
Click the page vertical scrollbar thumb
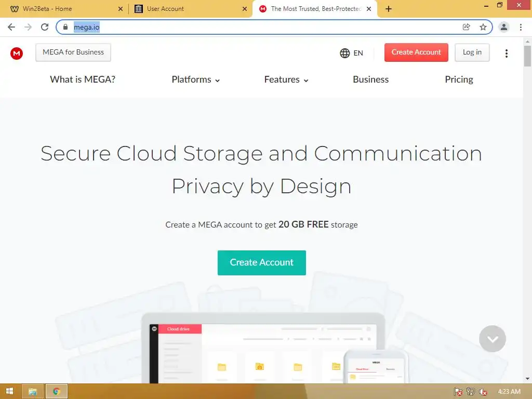point(527,56)
